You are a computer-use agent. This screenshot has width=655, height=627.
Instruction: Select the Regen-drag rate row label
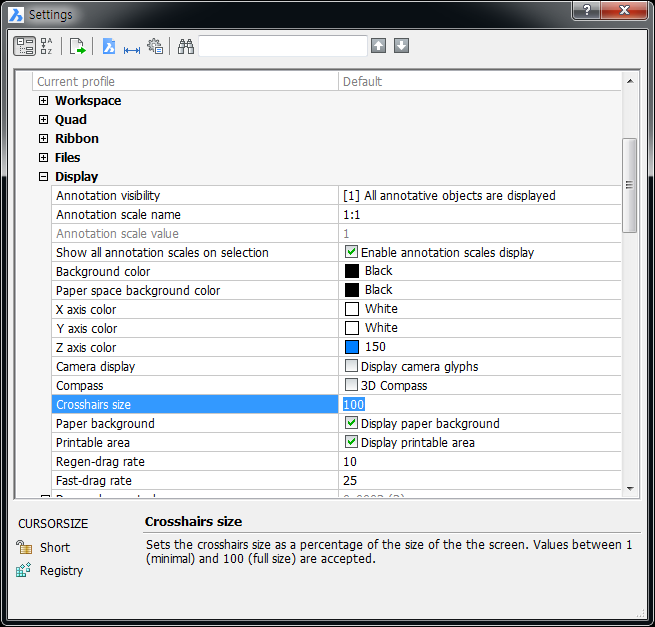click(100, 462)
